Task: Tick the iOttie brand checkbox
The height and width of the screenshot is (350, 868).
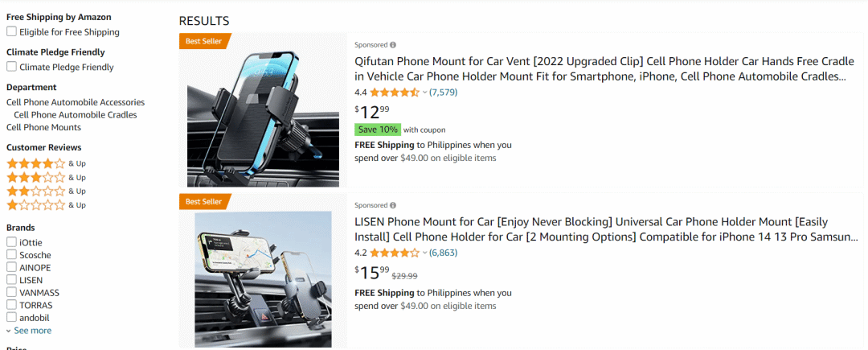Action: pos(11,242)
